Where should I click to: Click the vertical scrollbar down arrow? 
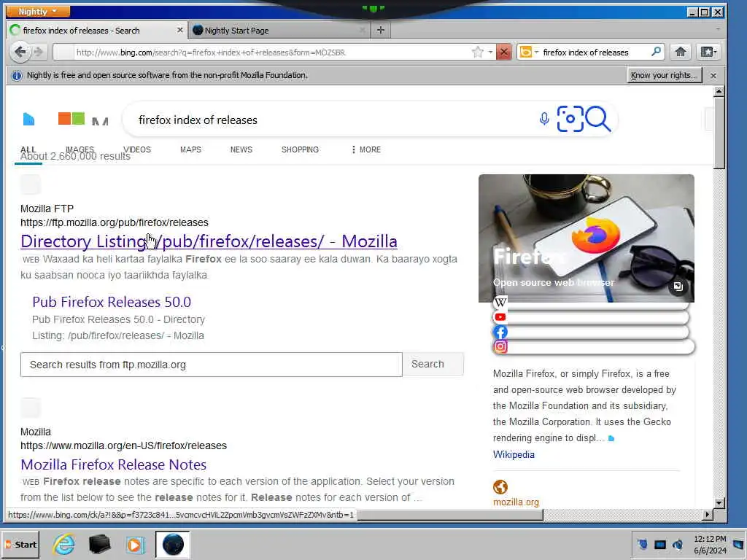tap(719, 503)
